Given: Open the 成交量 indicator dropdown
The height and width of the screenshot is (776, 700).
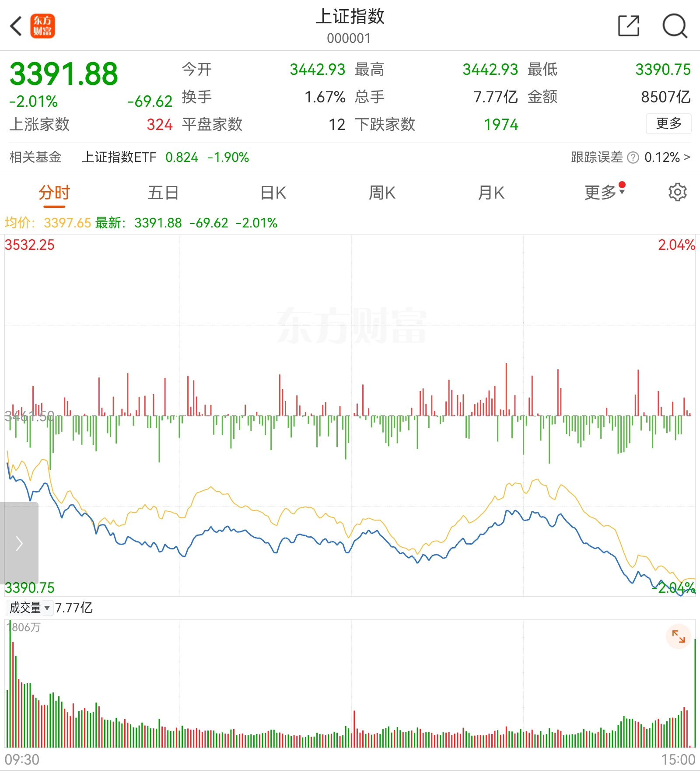Looking at the screenshot, I should coord(29,608).
